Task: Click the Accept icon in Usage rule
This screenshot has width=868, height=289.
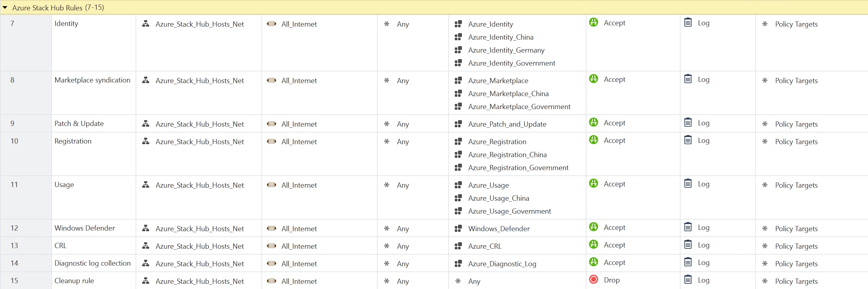Action: click(x=593, y=184)
